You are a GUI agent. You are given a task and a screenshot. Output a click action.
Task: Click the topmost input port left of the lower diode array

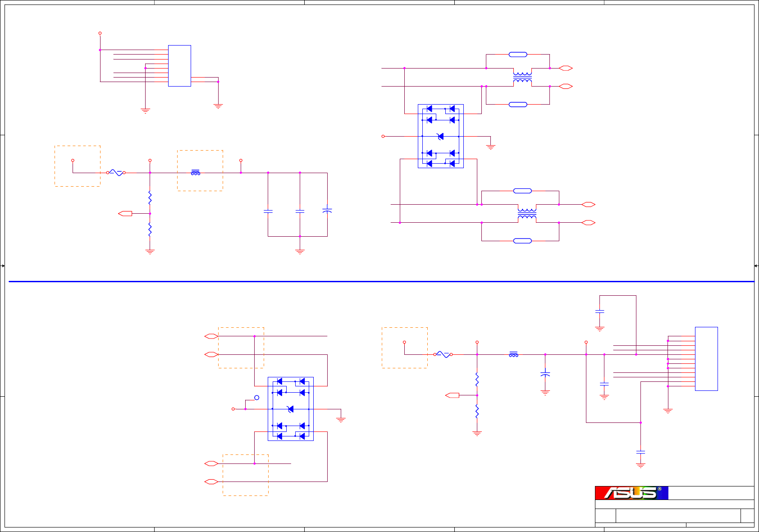211,336
